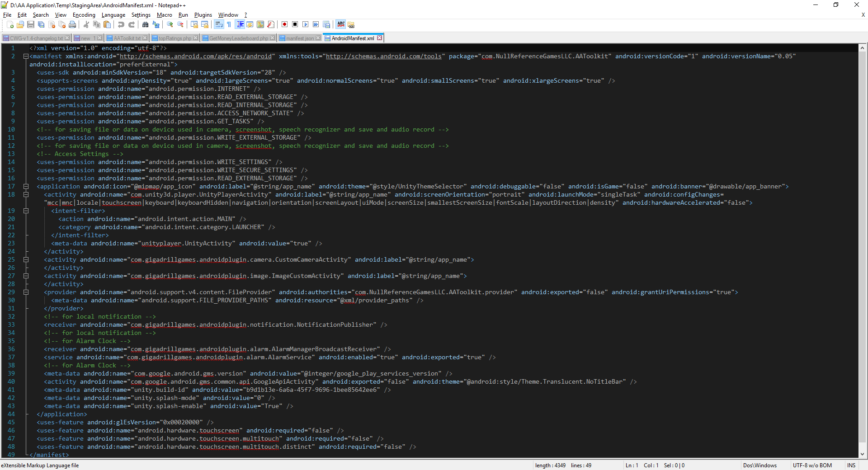Close the topRatings.php tab

196,38
